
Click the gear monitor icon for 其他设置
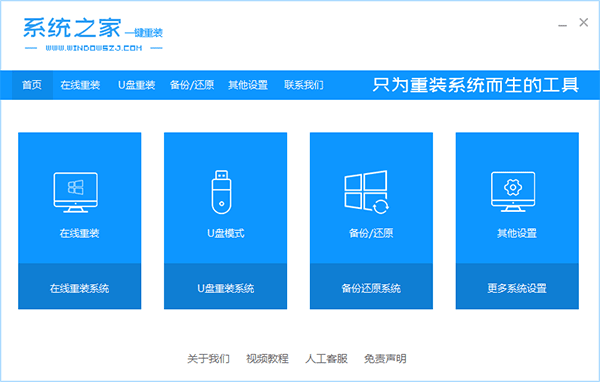point(513,192)
